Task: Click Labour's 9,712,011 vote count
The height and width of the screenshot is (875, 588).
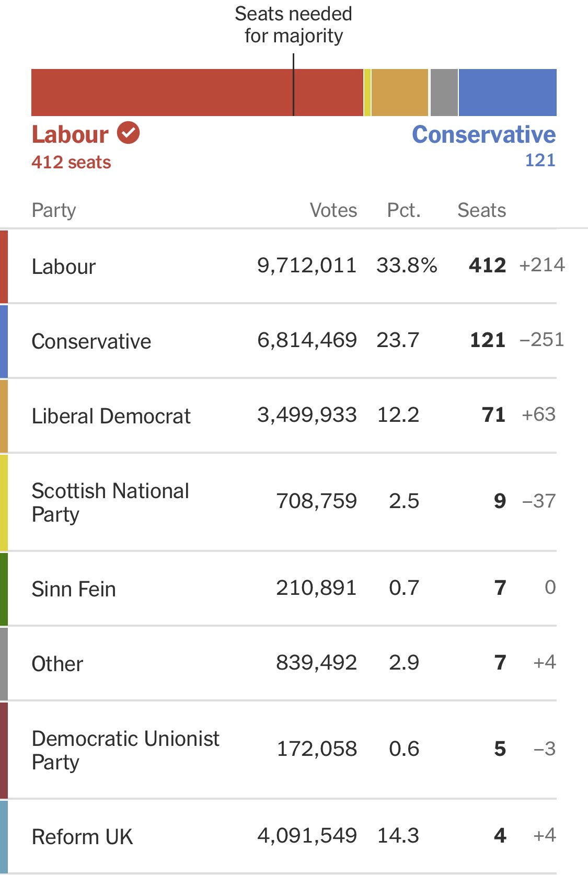Action: pos(307,266)
